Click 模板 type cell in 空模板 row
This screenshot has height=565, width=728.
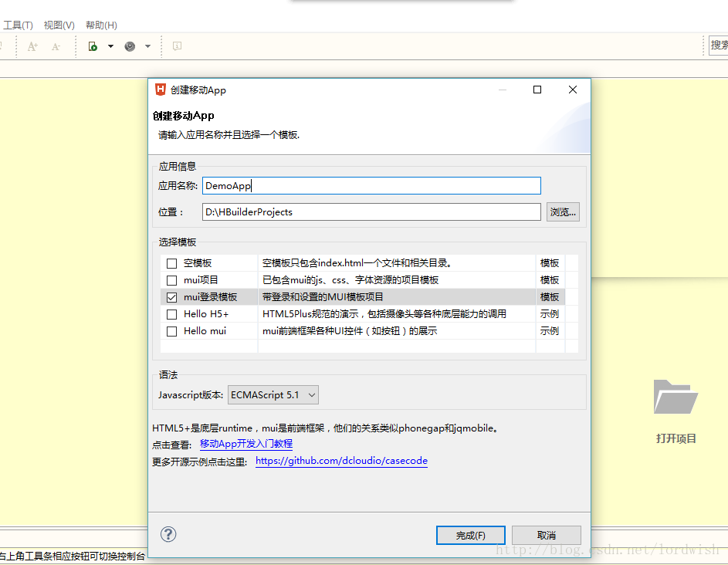tap(550, 263)
